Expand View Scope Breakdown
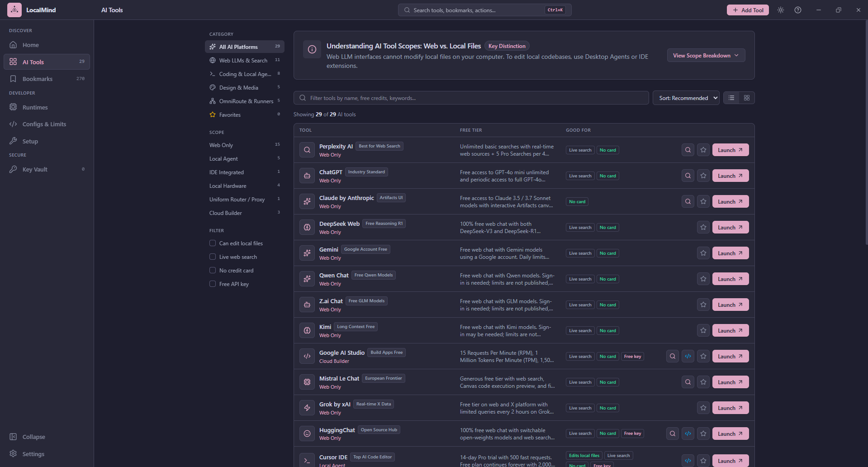Viewport: 868px width, 467px height. tap(706, 55)
